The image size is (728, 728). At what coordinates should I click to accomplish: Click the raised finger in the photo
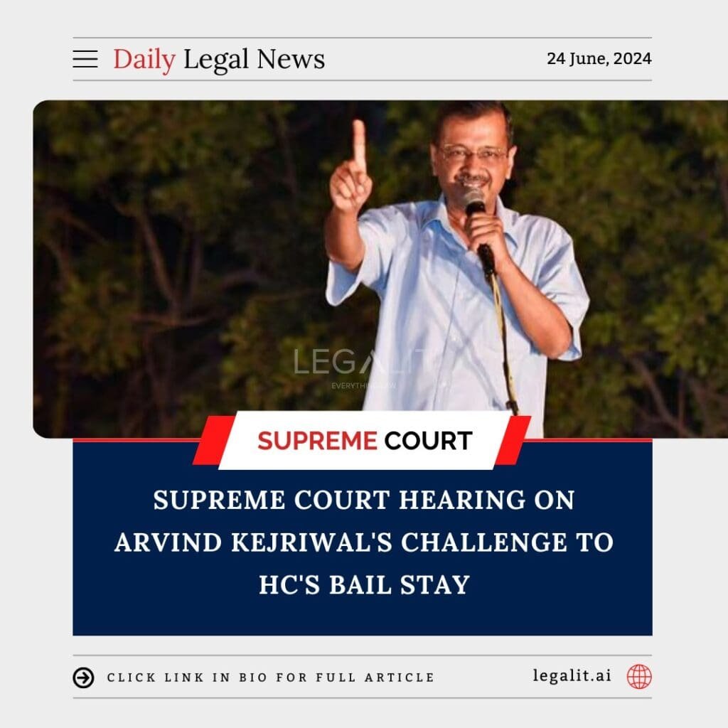(359, 146)
